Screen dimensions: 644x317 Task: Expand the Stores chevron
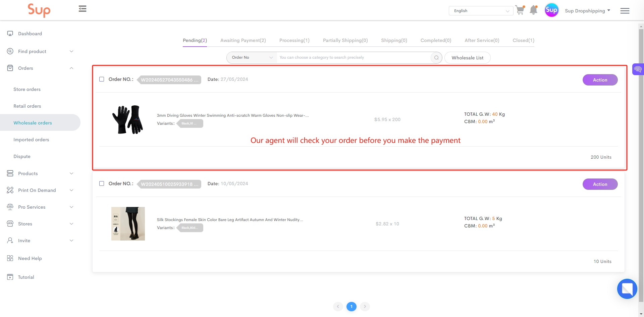71,224
